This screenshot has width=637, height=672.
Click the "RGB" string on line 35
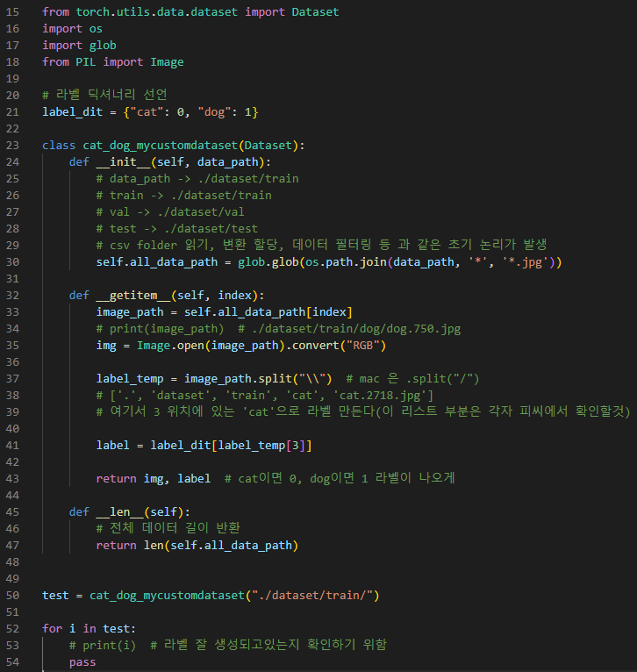(x=362, y=346)
